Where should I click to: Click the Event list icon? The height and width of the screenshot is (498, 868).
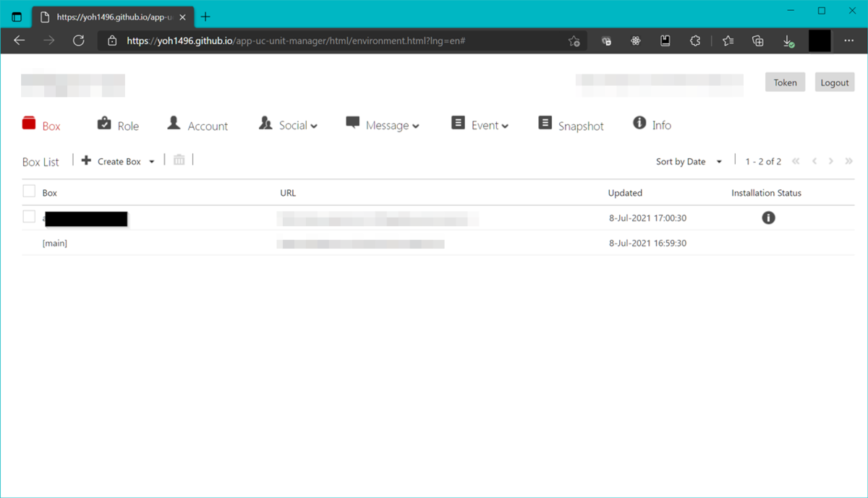[458, 123]
